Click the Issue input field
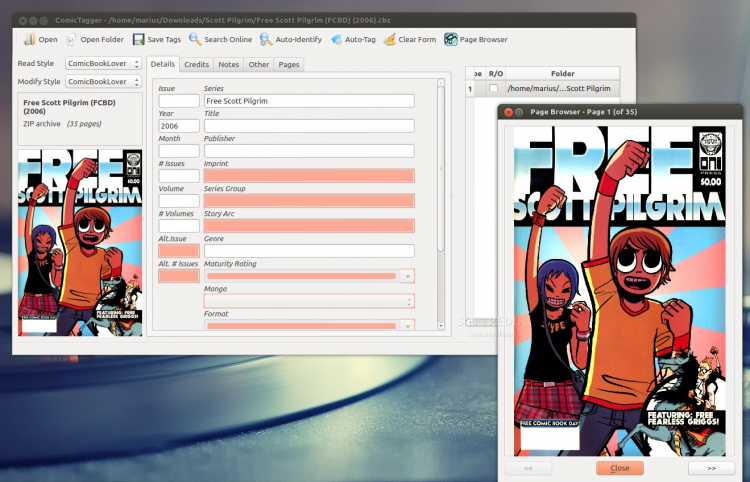Image resolution: width=750 pixels, height=482 pixels. pos(179,101)
